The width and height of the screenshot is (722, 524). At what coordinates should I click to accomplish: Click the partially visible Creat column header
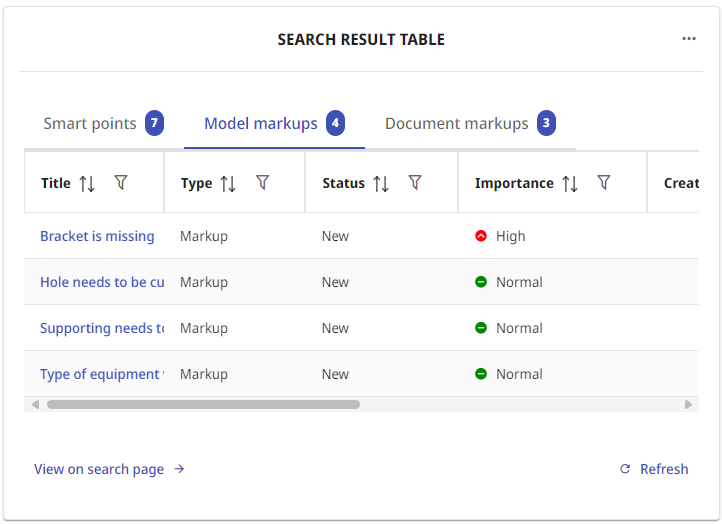pyautogui.click(x=681, y=183)
